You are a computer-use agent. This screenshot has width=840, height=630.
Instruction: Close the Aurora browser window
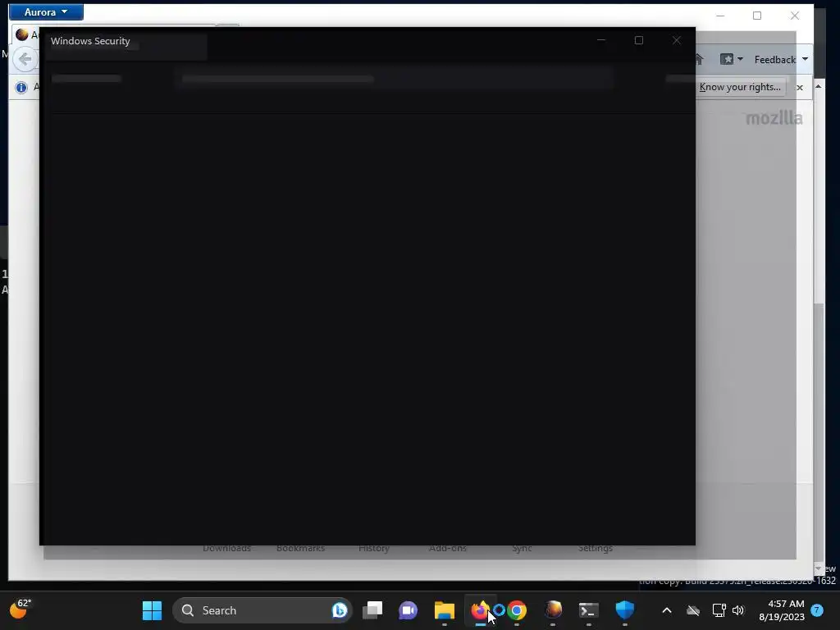tap(794, 16)
